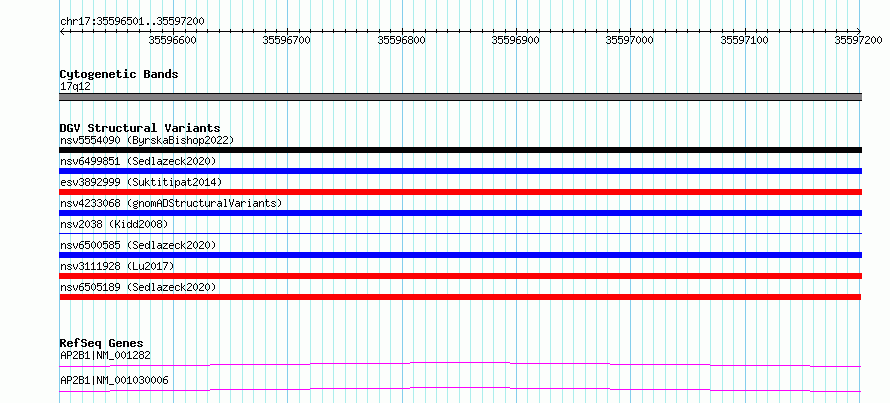890x403 pixels.
Task: Click the nsv5554090 (ByrskaBishop2022) variant label
Action: point(147,140)
